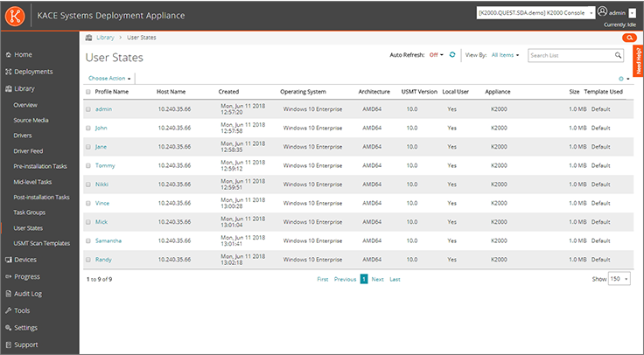Viewport: 644px width, 355px height.
Task: Open Pre-installation Tasks in sidebar
Action: coord(40,166)
